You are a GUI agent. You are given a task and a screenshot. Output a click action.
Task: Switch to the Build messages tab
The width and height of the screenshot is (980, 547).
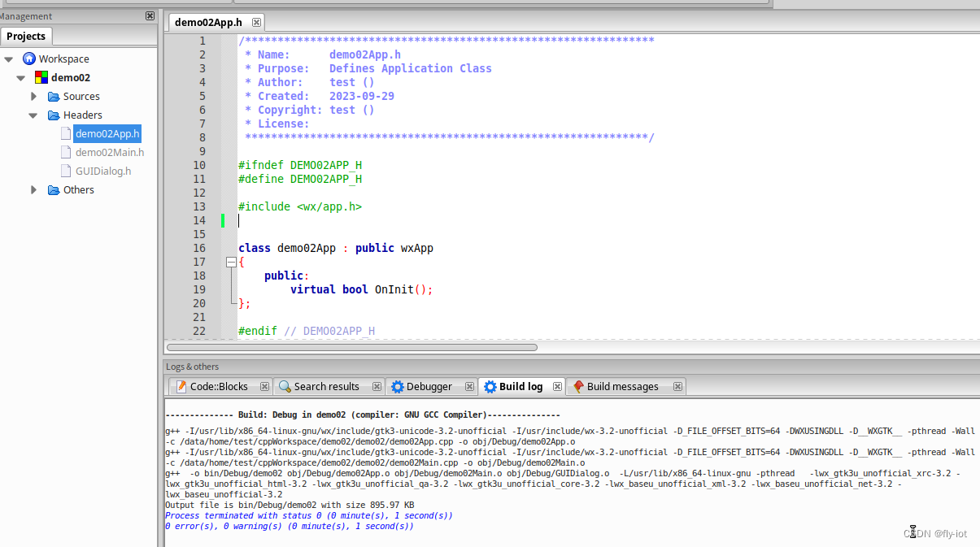(x=622, y=386)
